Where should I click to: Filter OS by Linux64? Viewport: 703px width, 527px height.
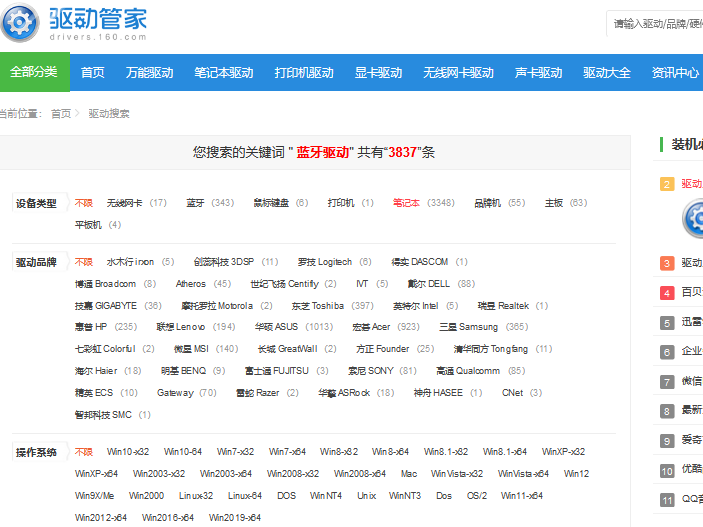coord(245,496)
